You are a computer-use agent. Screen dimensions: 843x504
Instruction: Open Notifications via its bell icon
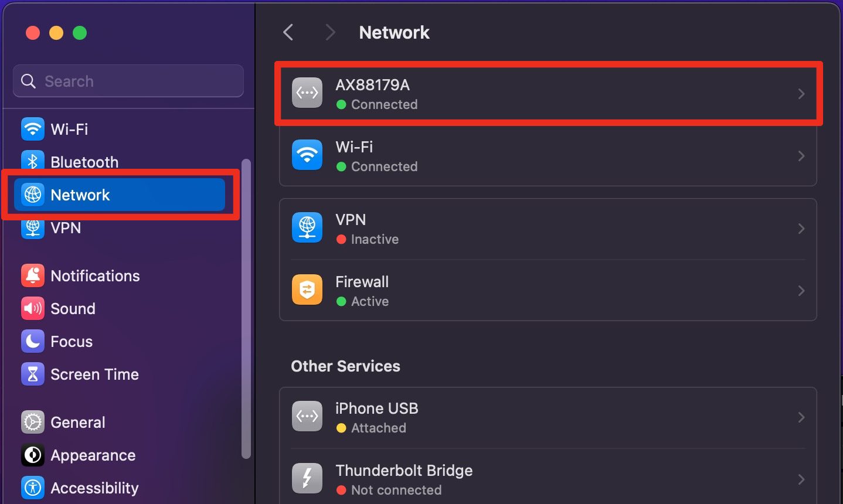(x=33, y=275)
